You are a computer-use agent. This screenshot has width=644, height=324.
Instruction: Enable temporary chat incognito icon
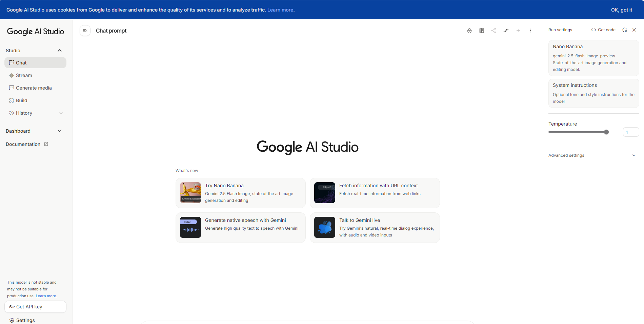pyautogui.click(x=469, y=31)
